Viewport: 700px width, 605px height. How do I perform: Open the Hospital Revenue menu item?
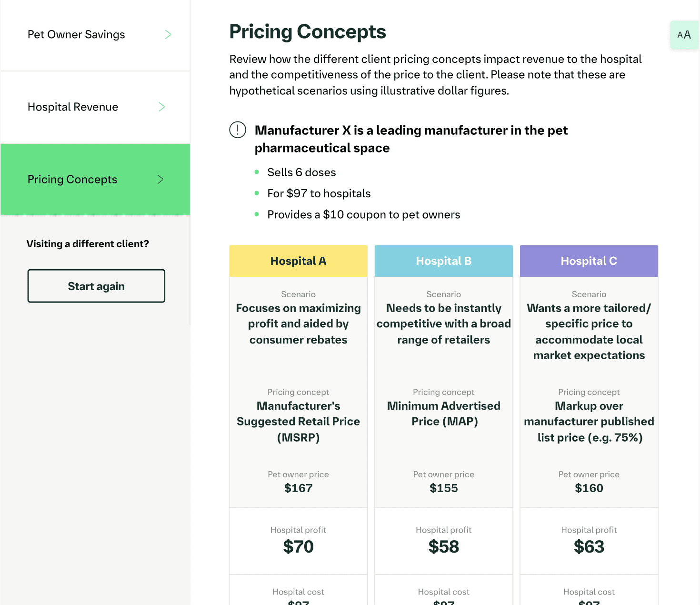point(95,107)
